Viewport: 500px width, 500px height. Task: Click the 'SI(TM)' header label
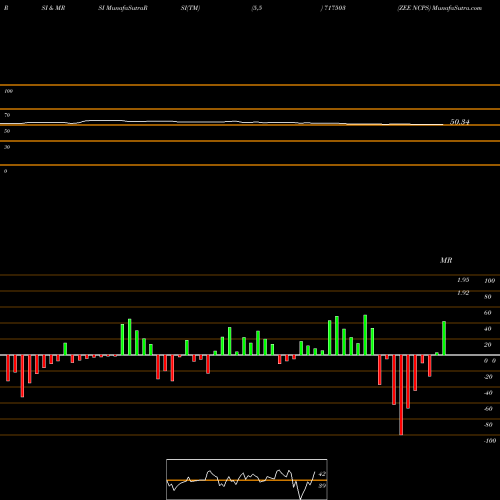[190, 8]
